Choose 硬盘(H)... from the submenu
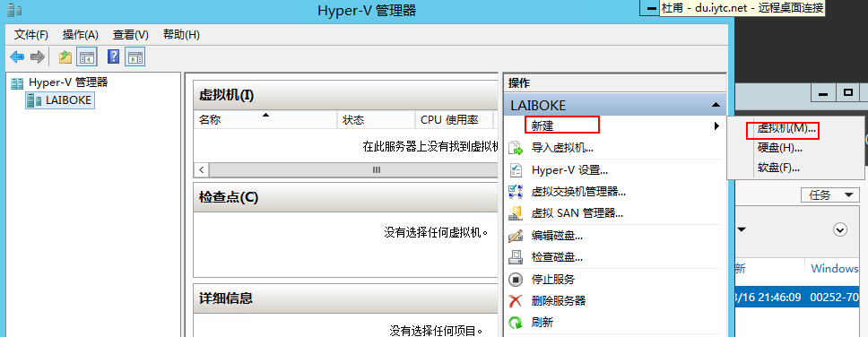Image resolution: width=868 pixels, height=337 pixels. 780,148
